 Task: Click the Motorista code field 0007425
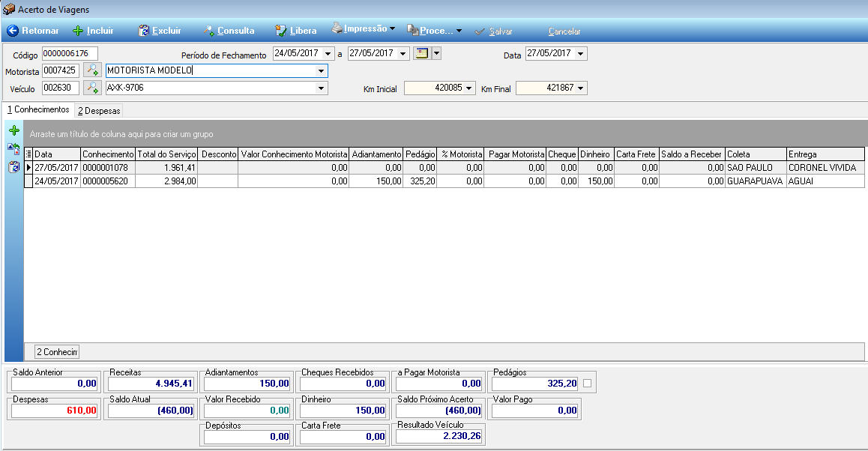[x=61, y=70]
